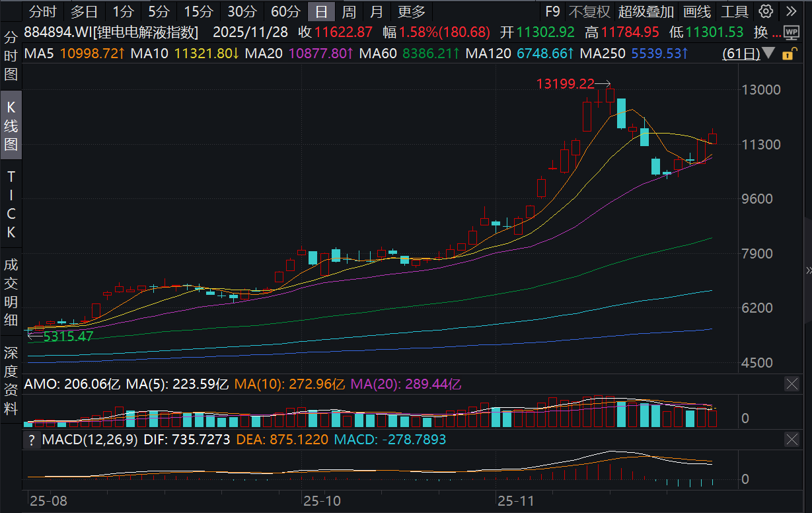Click the double-chevron toolbar overflow icon

791,11
